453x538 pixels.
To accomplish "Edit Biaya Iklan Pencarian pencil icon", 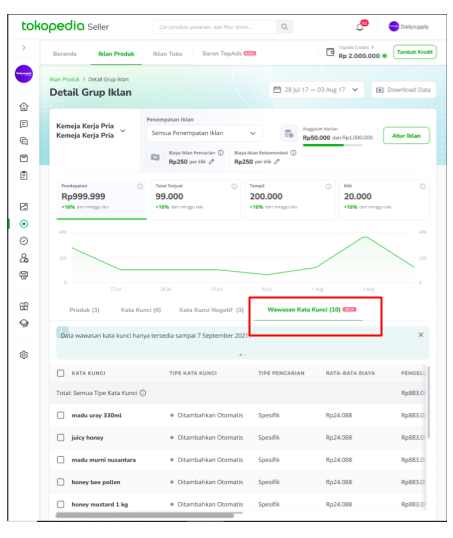I will [x=211, y=162].
